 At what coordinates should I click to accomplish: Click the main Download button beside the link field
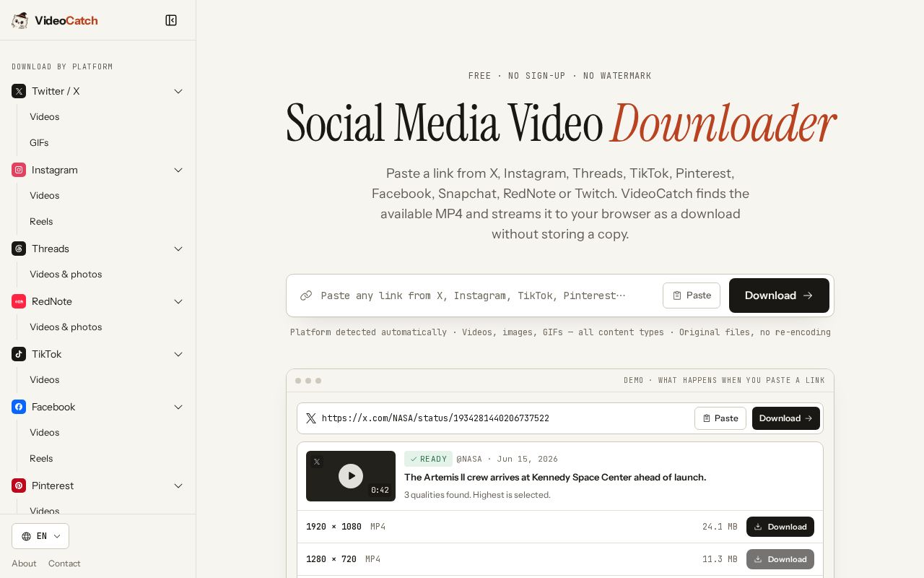pyautogui.click(x=779, y=296)
